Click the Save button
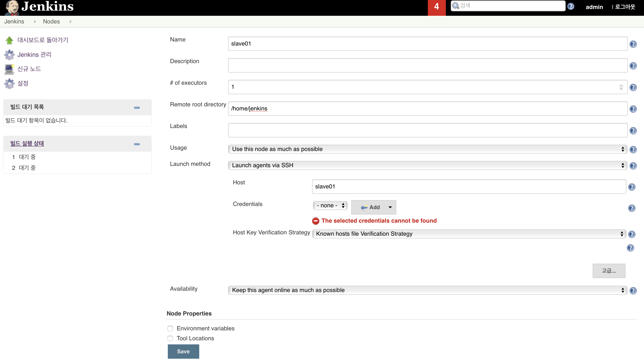Screen dimensions: 644x361 click(183, 351)
